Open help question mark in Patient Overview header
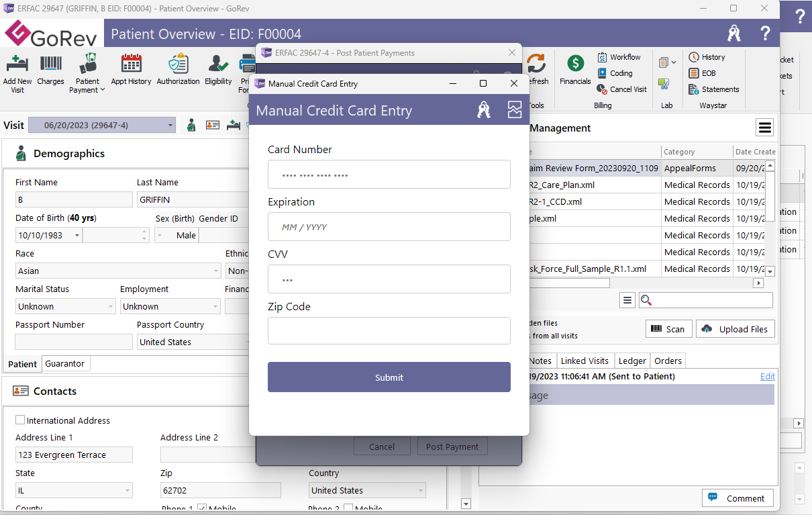The image size is (812, 515). pyautogui.click(x=765, y=34)
